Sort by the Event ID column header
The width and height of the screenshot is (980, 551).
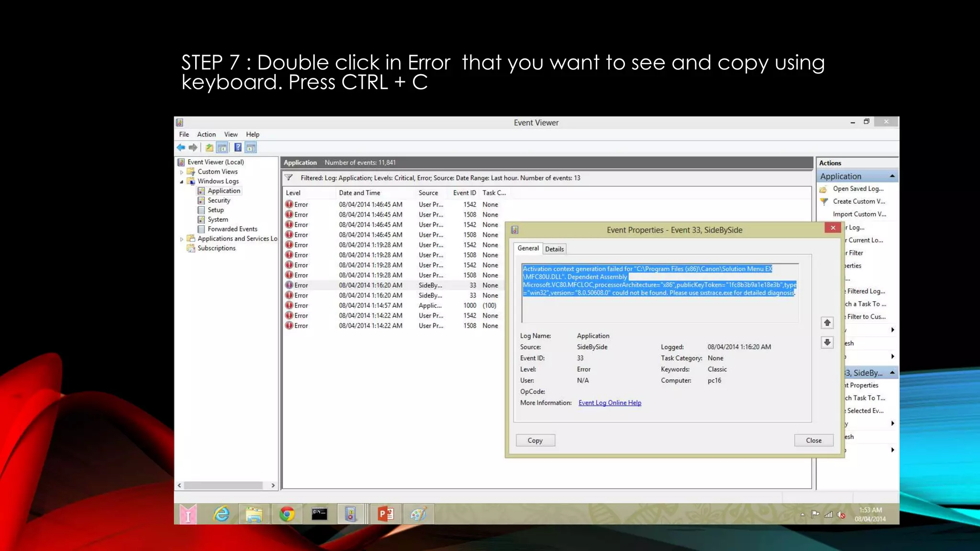[464, 193]
